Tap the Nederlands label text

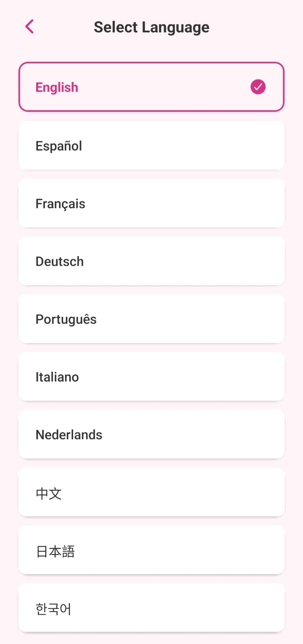coord(69,435)
